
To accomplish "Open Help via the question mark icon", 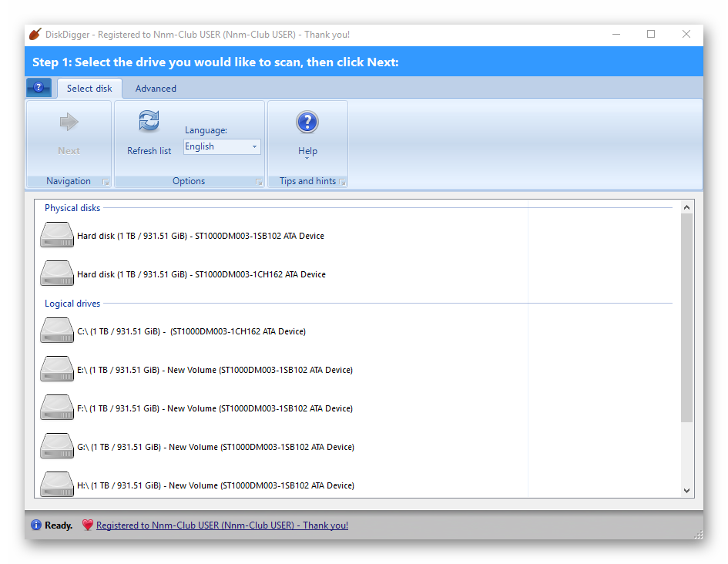I will click(x=307, y=122).
